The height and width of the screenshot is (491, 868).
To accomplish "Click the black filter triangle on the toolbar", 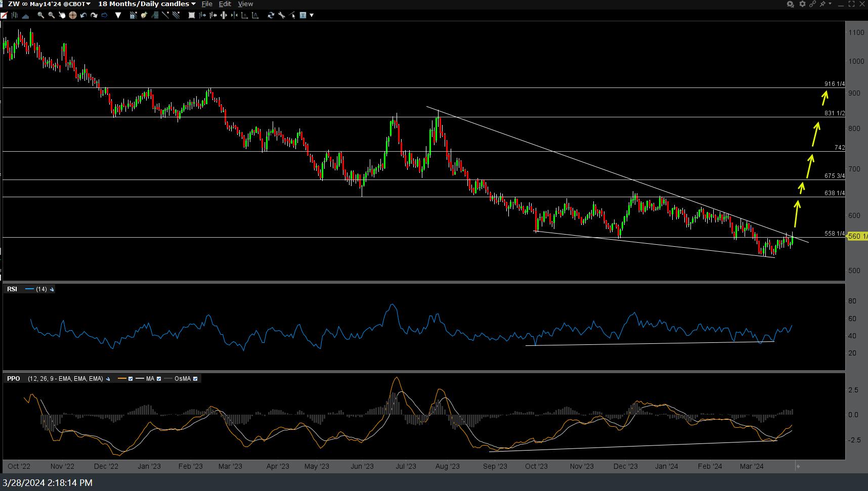I will coord(118,15).
